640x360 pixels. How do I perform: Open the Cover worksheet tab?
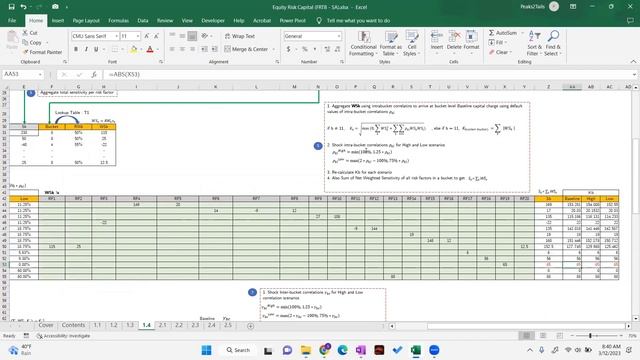point(46,325)
